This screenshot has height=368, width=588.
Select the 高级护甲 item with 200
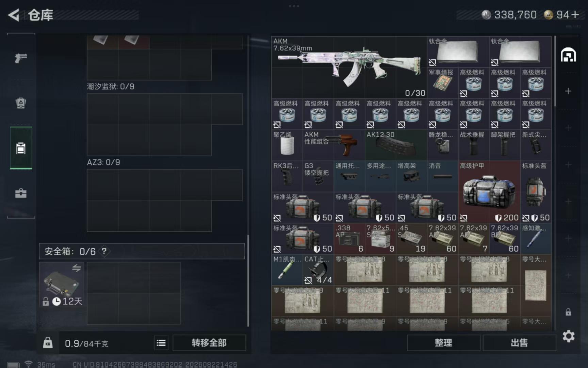click(489, 192)
